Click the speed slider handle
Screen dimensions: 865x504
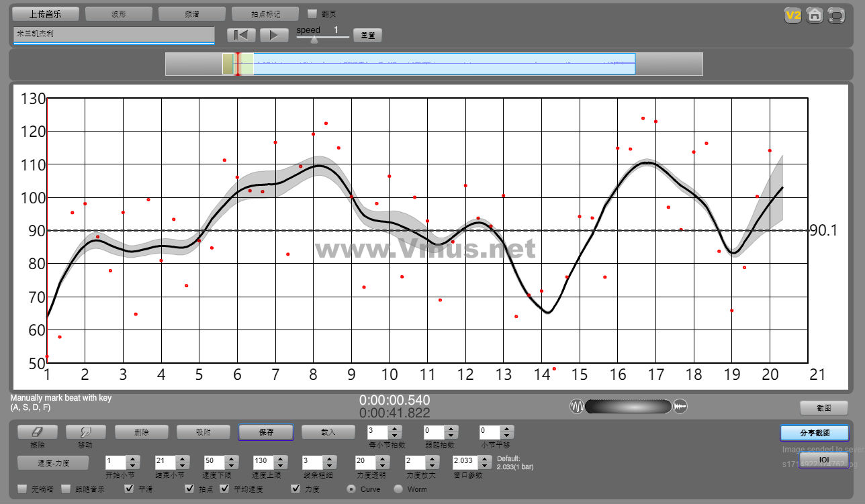tap(314, 39)
